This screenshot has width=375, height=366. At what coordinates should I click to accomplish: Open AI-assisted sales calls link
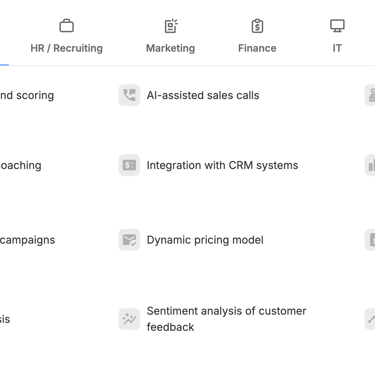coord(203,95)
